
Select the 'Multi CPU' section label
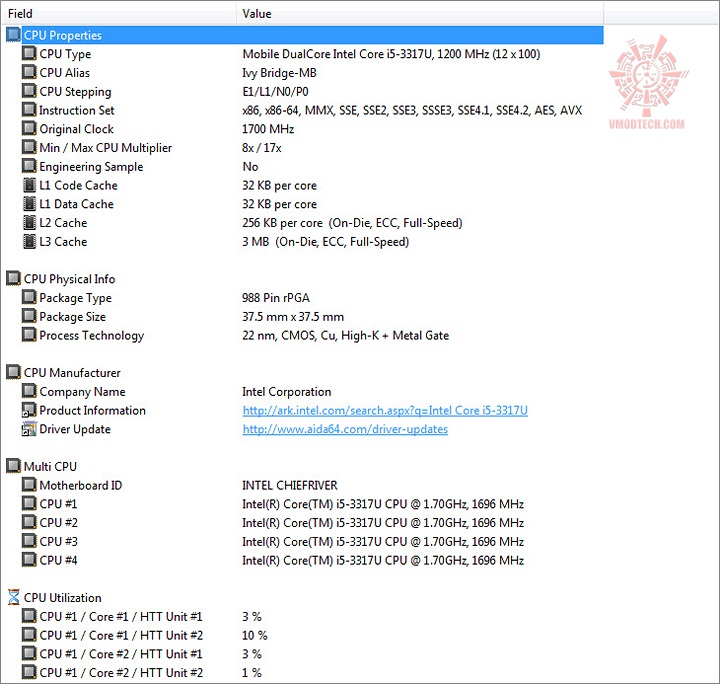click(50, 466)
